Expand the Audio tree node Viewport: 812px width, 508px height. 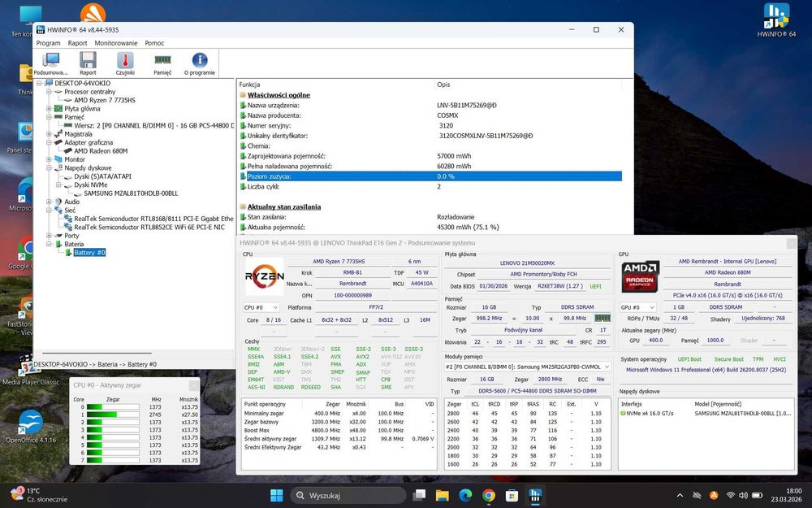pos(50,202)
